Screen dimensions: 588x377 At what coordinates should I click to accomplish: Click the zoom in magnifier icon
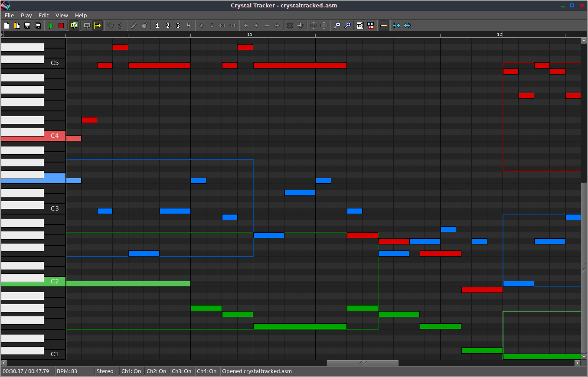pyautogui.click(x=347, y=26)
